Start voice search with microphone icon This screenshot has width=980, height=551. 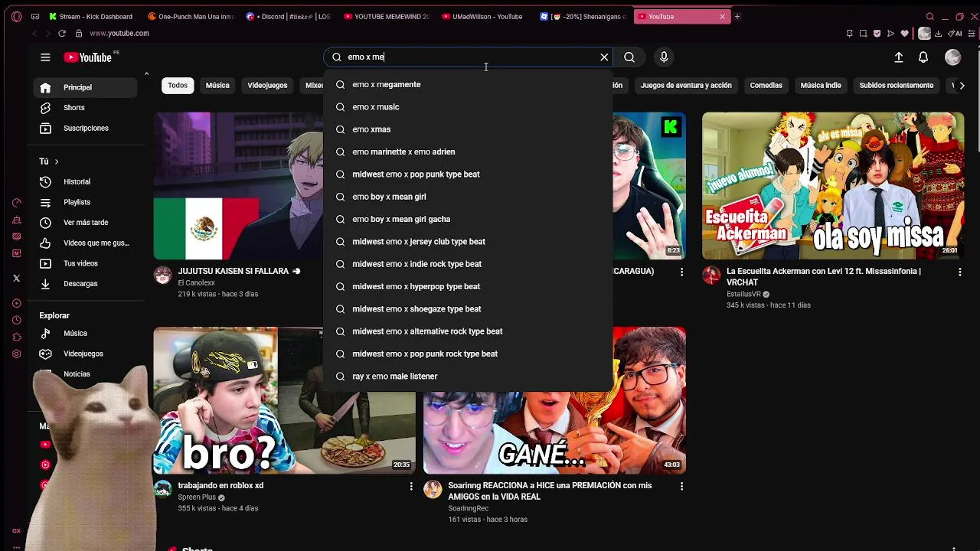664,57
